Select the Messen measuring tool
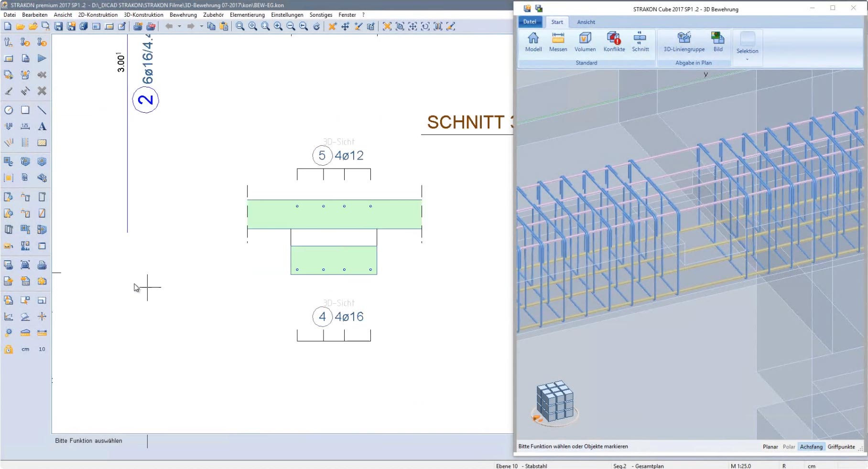This screenshot has height=469, width=868. (558, 42)
